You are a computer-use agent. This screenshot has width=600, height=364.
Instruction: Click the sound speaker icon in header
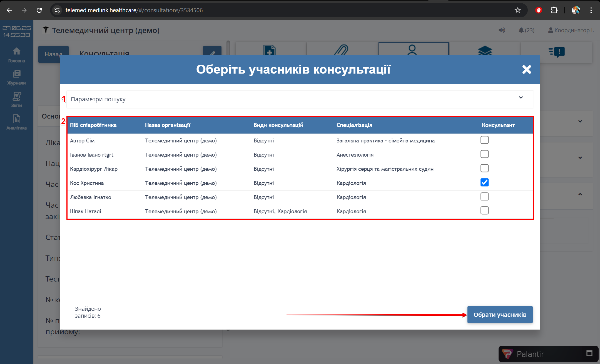coord(502,30)
